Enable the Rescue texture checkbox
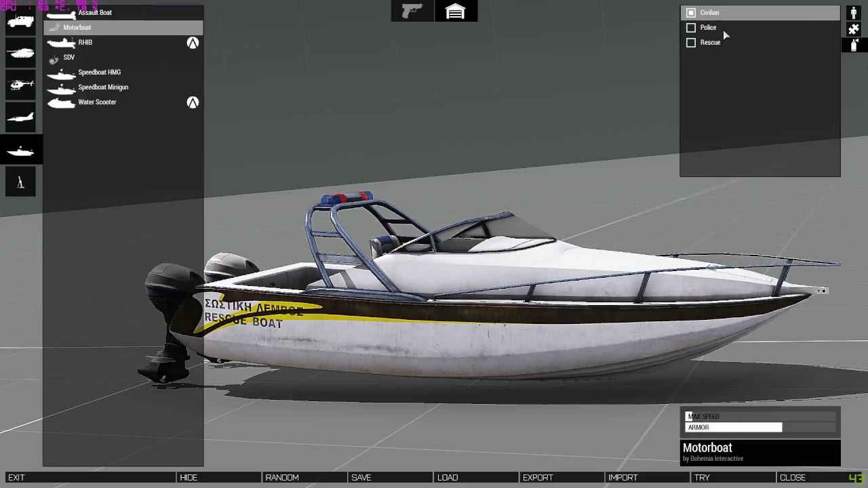868x488 pixels. click(691, 43)
